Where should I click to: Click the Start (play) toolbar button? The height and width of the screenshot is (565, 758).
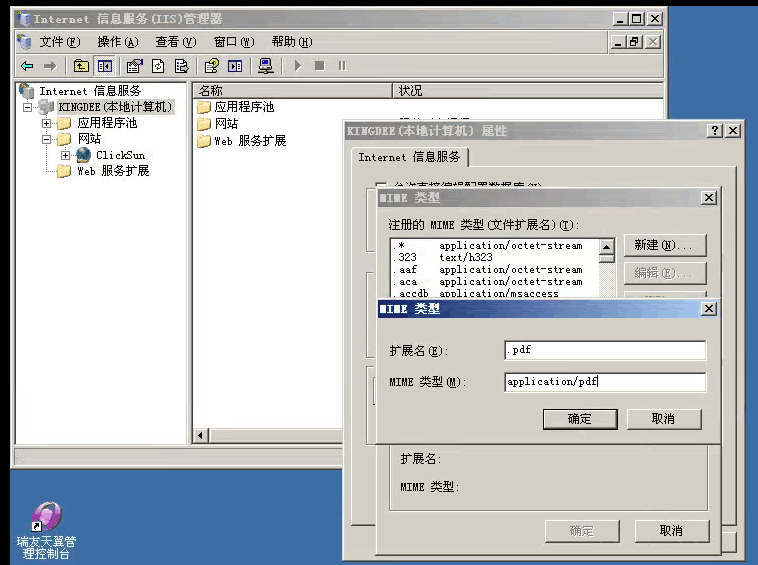pyautogui.click(x=298, y=66)
